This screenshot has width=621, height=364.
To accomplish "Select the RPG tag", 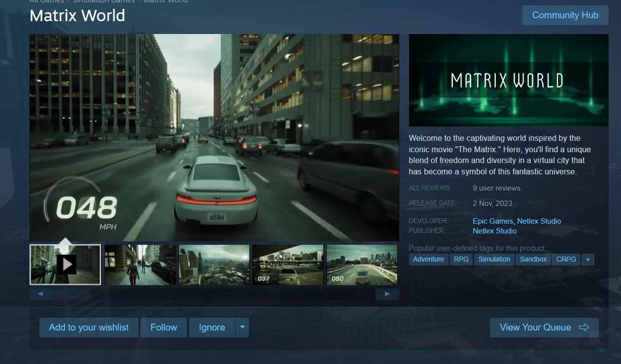I will pyautogui.click(x=461, y=259).
